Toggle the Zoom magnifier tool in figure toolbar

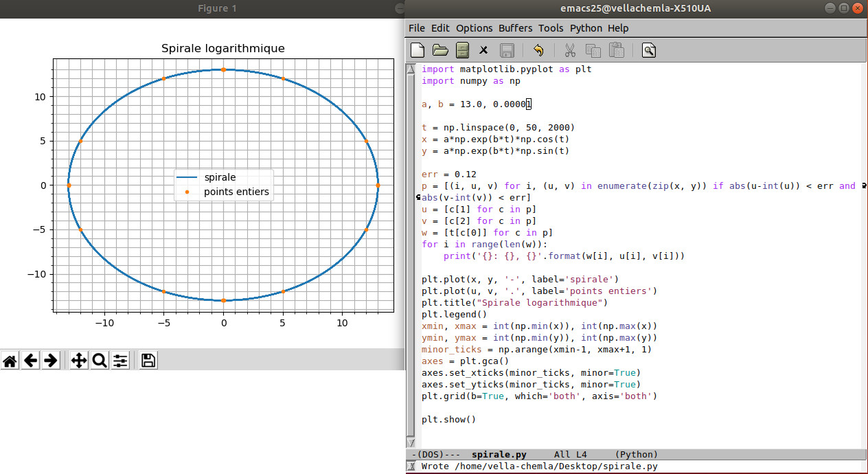(x=100, y=361)
